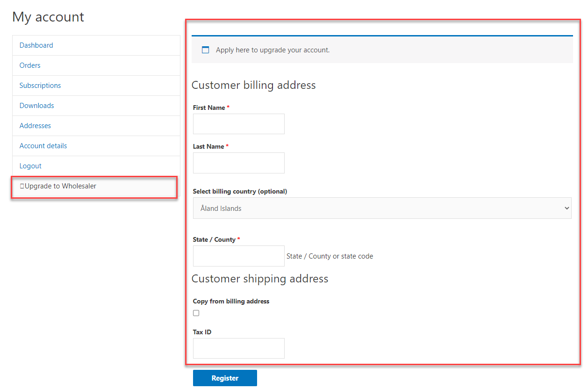
Task: Select the Upgrade to Wholesaler menu item
Action: click(x=60, y=186)
